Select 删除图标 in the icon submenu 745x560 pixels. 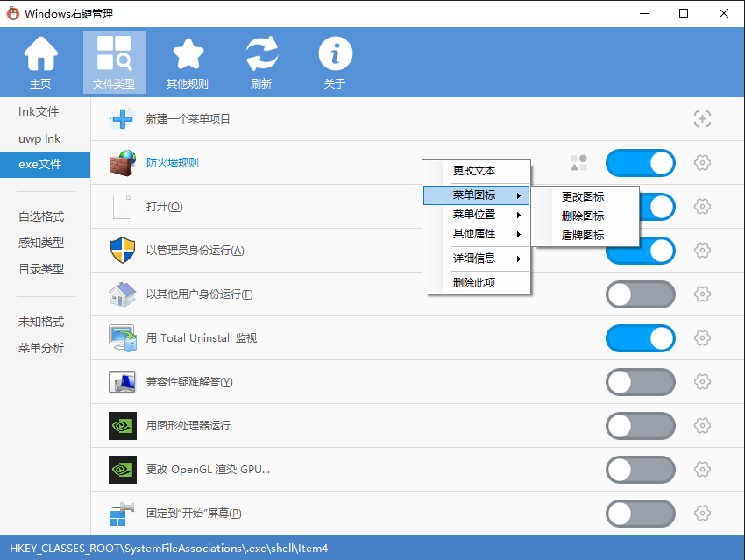584,216
